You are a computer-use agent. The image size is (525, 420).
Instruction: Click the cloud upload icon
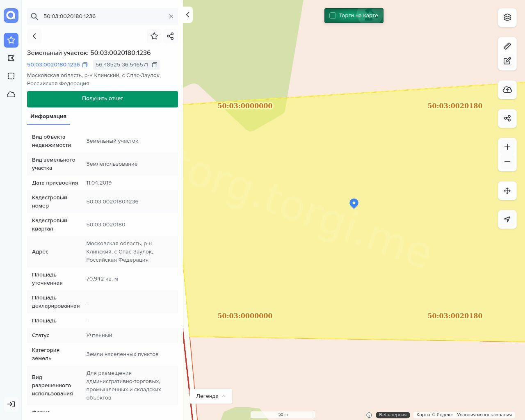[x=507, y=90]
